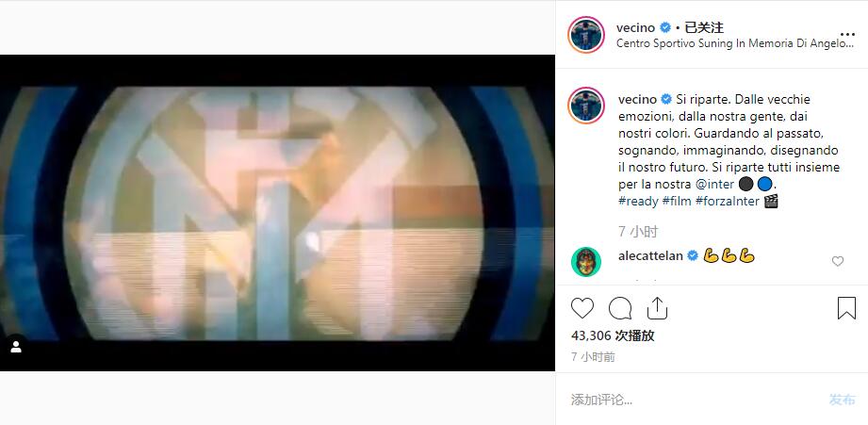This screenshot has height=425, width=868.
Task: Show tagged people icon on the video
Action: coord(16,347)
